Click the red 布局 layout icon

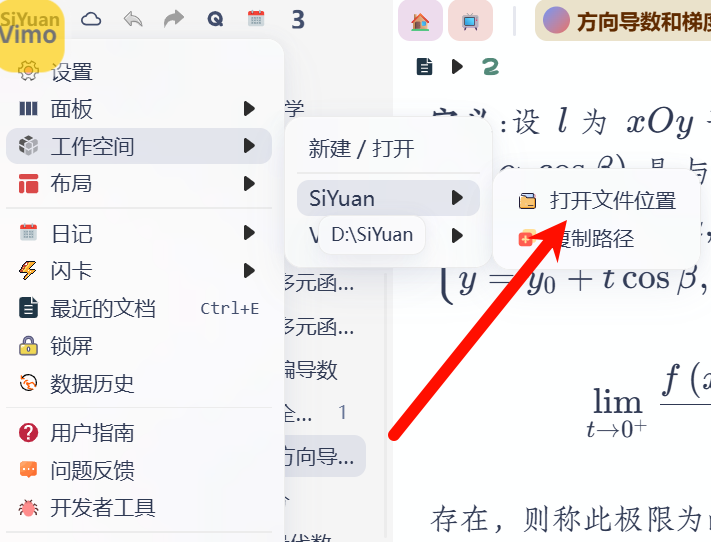click(28, 184)
